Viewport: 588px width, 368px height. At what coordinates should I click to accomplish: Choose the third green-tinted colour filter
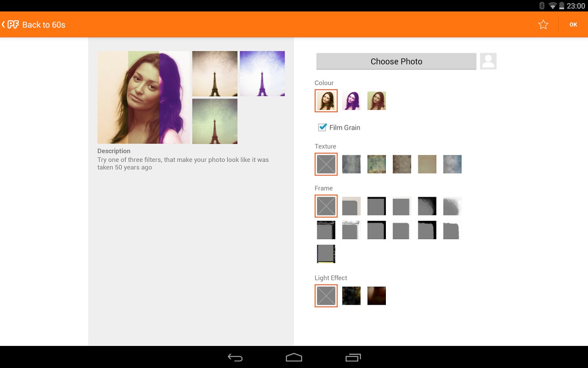[x=376, y=101]
